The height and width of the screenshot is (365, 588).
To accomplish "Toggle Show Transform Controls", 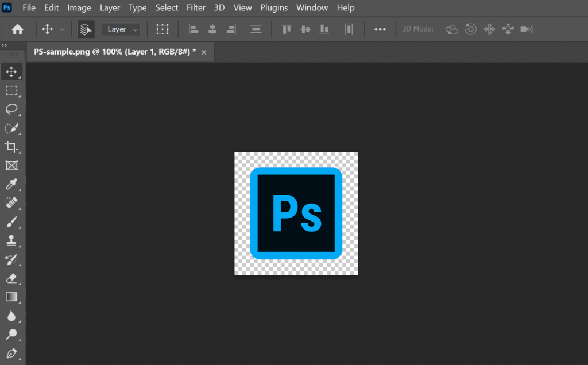I will 163,29.
